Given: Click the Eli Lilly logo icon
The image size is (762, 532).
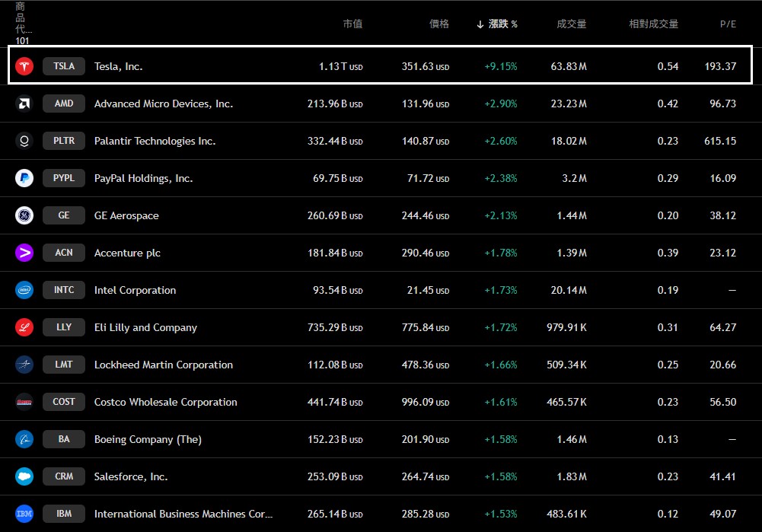Looking at the screenshot, I should point(24,327).
